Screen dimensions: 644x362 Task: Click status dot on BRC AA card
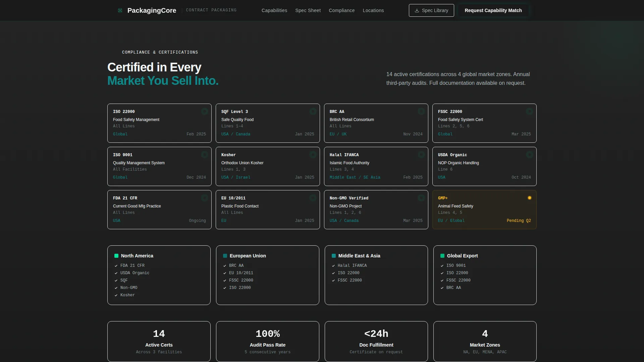(x=421, y=111)
